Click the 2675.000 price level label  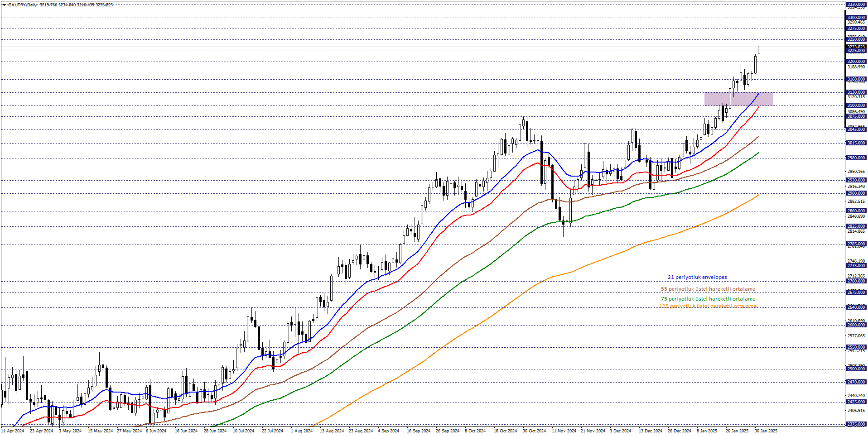(856, 292)
